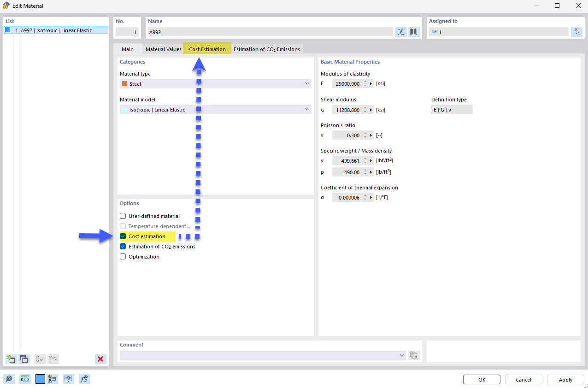Disable Cost estimation
The height and width of the screenshot is (388, 588).
pyautogui.click(x=123, y=236)
